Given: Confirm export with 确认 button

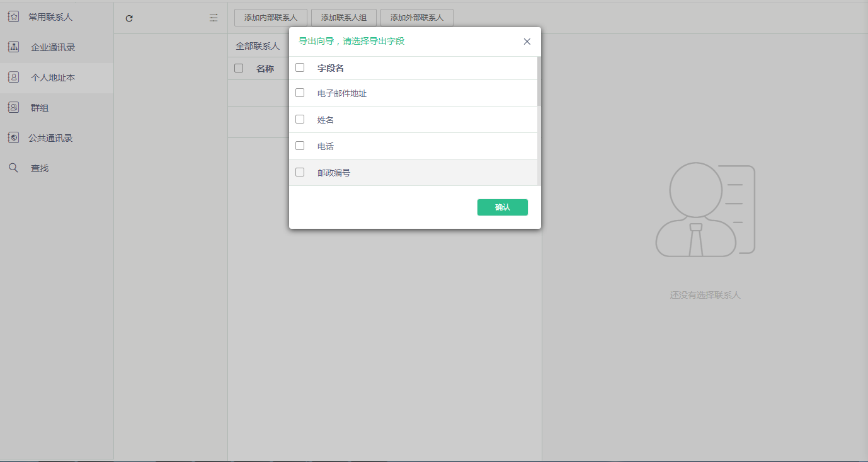Looking at the screenshot, I should 503,207.
